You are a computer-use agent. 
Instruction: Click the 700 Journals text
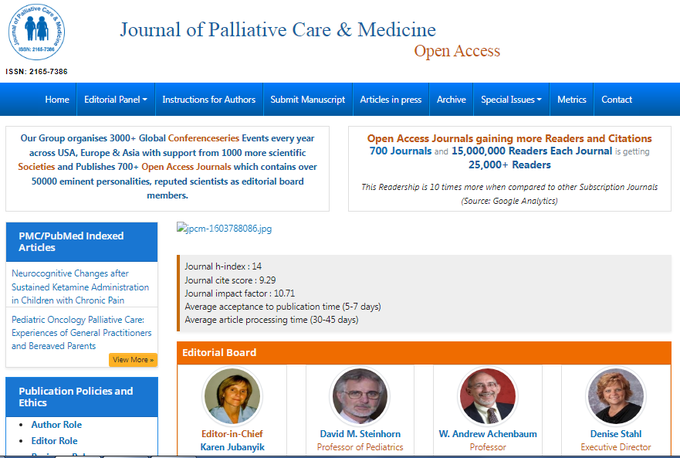pyautogui.click(x=400, y=151)
